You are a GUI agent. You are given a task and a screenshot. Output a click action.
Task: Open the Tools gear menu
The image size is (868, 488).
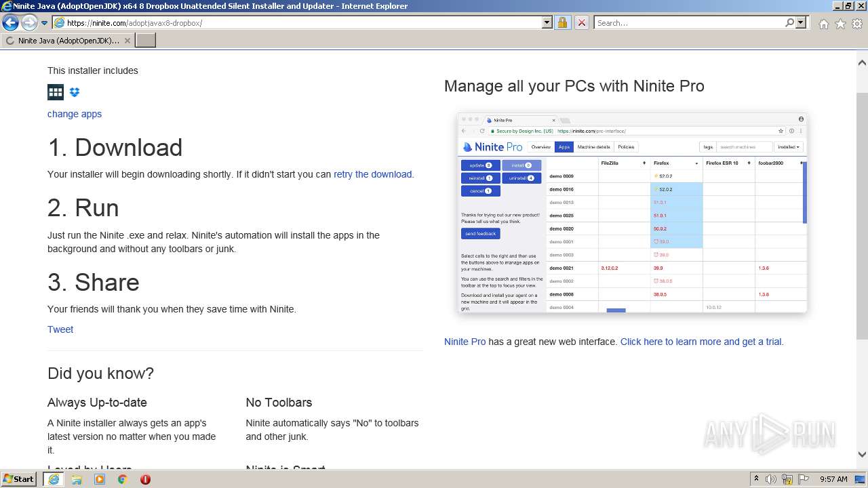tap(857, 24)
